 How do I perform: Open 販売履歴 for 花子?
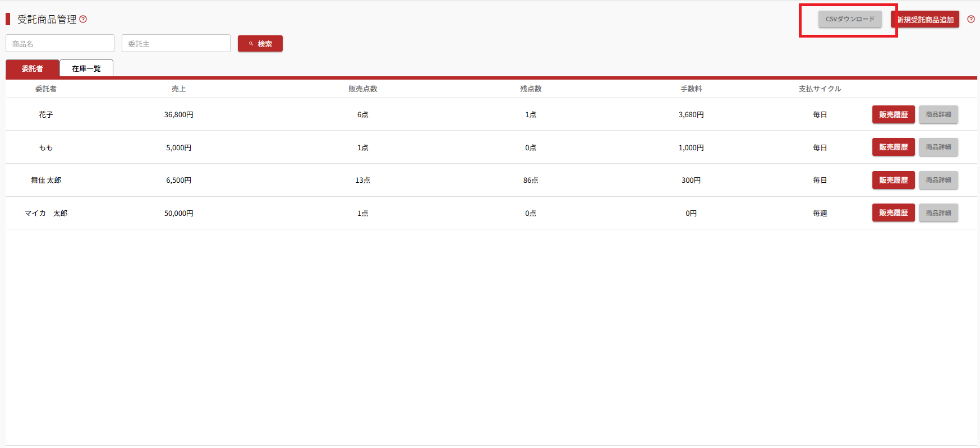(x=893, y=114)
